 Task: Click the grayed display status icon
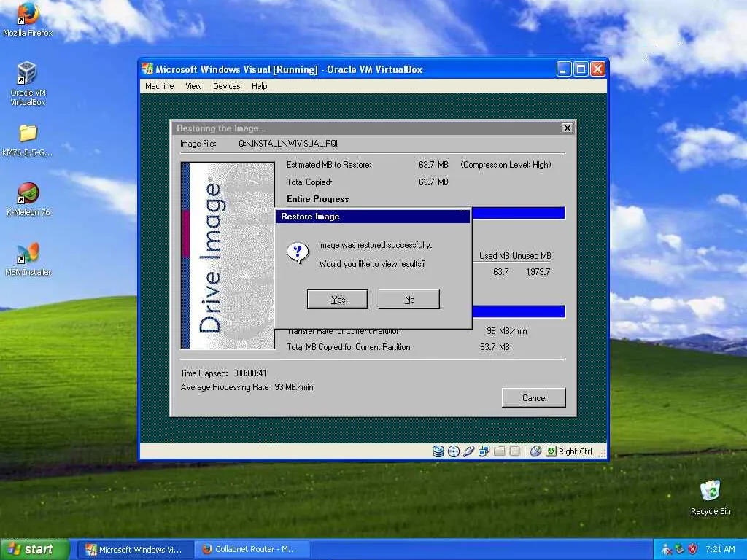click(514, 451)
